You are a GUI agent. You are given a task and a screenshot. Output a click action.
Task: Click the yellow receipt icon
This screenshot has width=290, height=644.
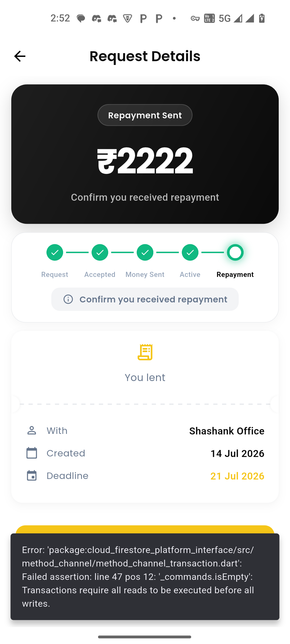pos(145,352)
